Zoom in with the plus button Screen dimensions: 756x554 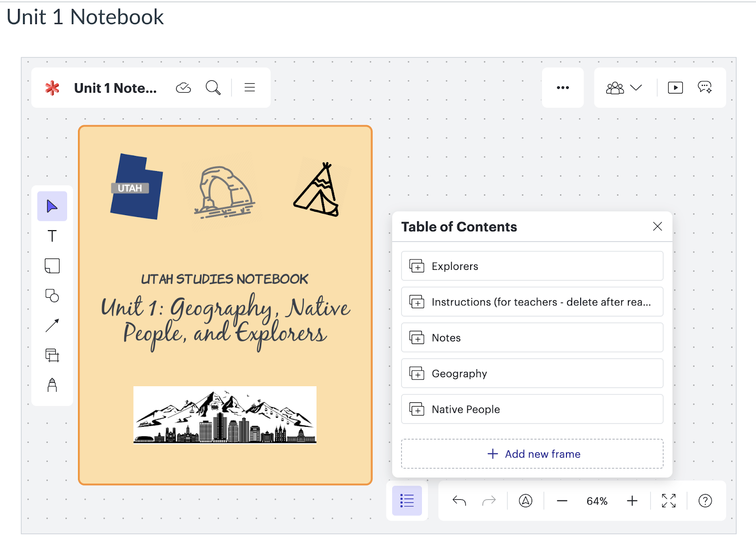[x=632, y=501]
